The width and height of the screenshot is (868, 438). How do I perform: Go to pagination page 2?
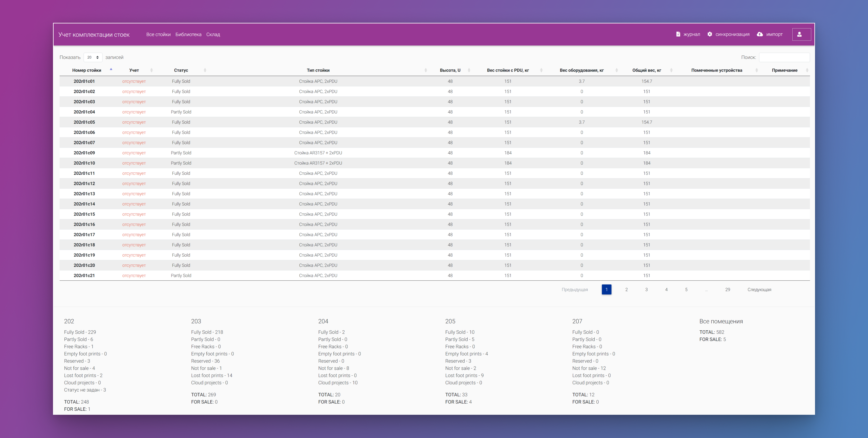point(626,289)
